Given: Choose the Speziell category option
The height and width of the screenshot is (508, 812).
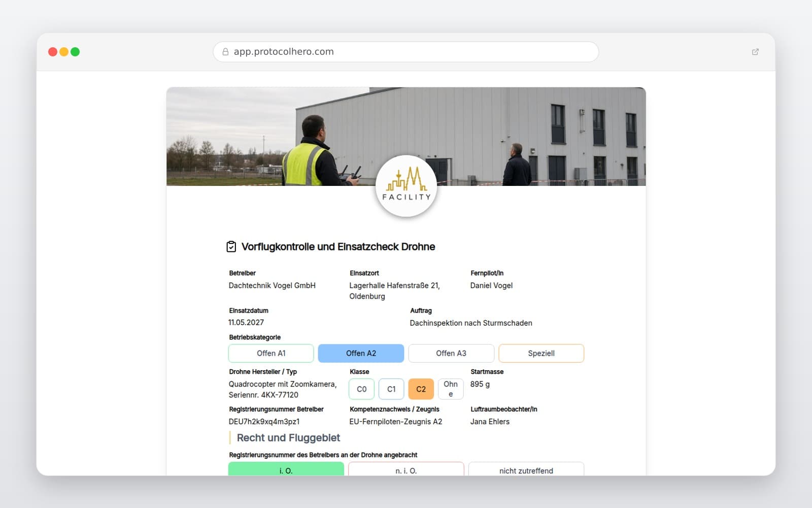Looking at the screenshot, I should coord(541,354).
